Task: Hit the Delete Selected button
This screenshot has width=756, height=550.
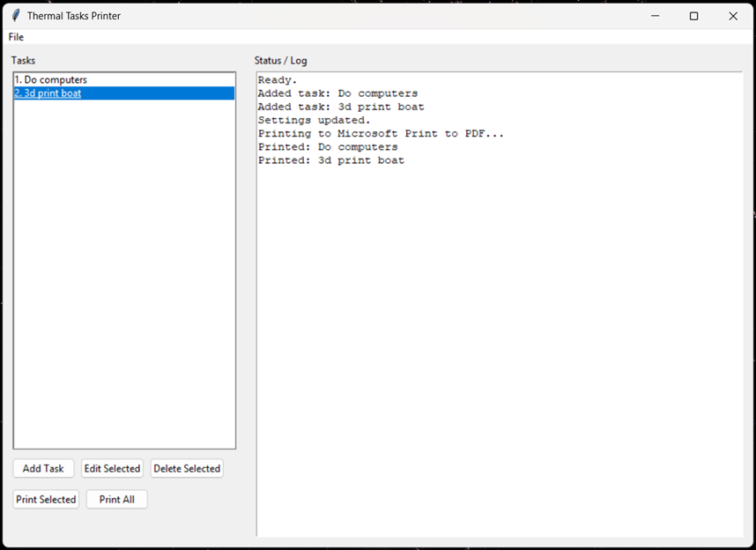Action: tap(187, 469)
